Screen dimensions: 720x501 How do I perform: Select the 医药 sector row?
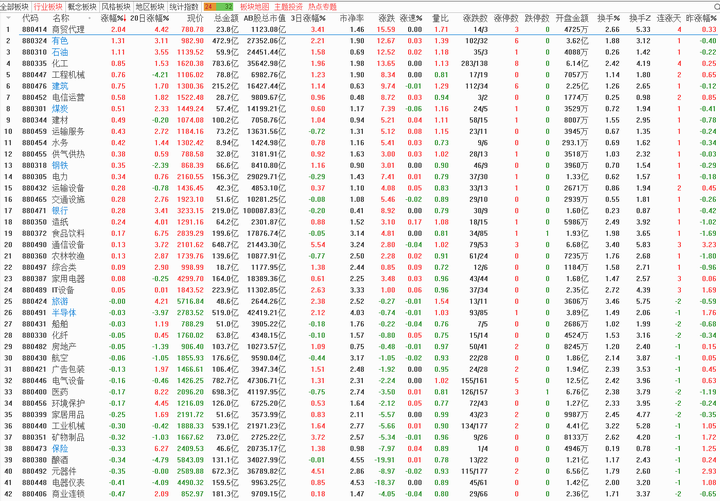[360, 392]
